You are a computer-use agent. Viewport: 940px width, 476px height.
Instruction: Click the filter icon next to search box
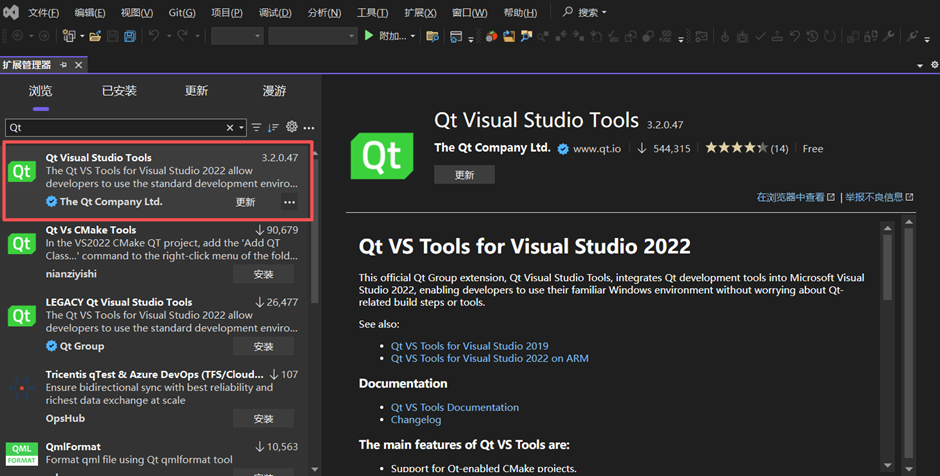tap(257, 127)
